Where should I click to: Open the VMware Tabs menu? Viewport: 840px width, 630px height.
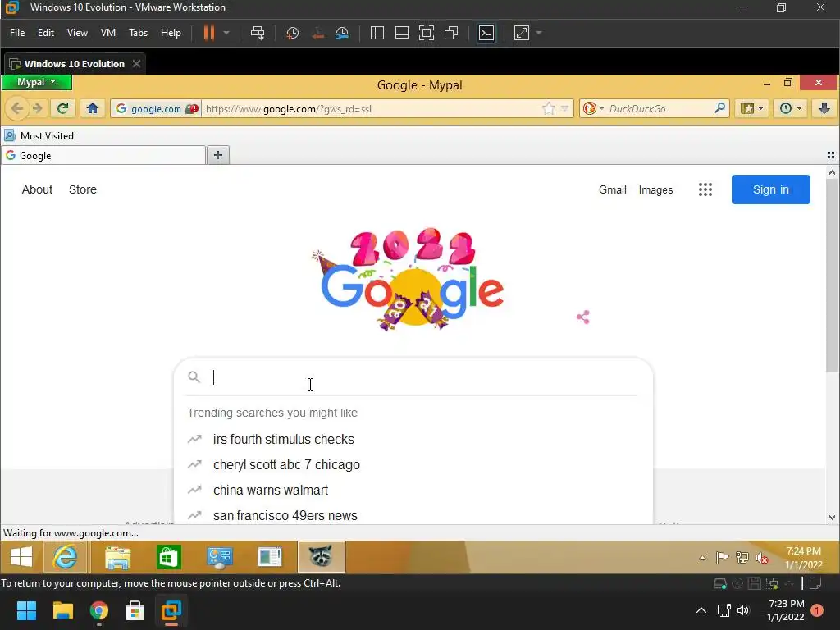(x=138, y=33)
